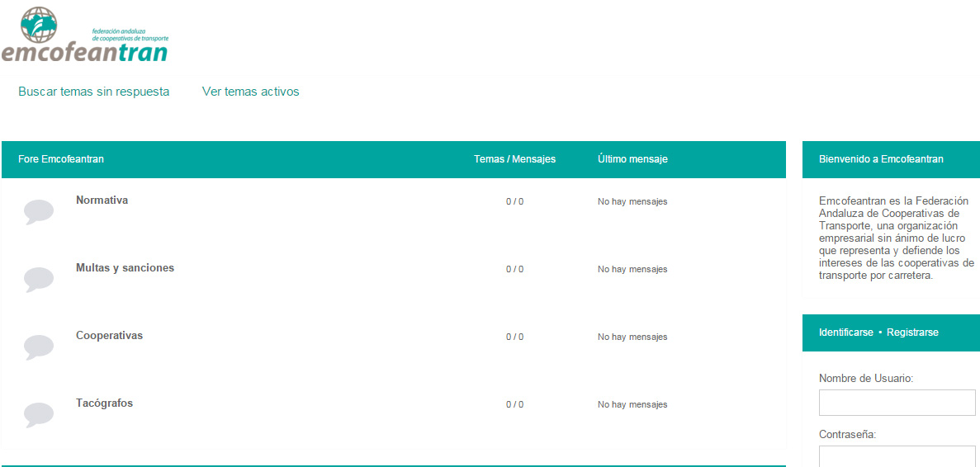
Task: Click No hay mensajes in Cooperativas row
Action: point(632,337)
